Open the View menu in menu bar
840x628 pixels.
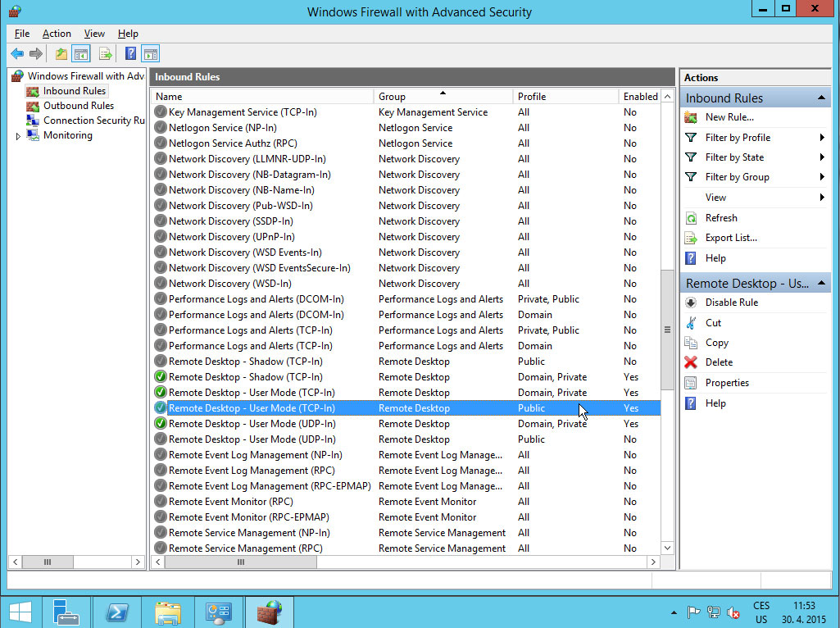(94, 34)
